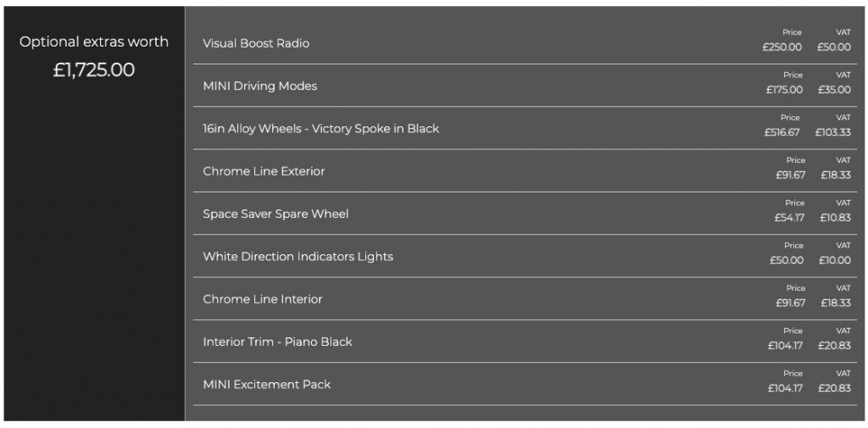Click the £1,725.00 total extras value

pos(94,69)
